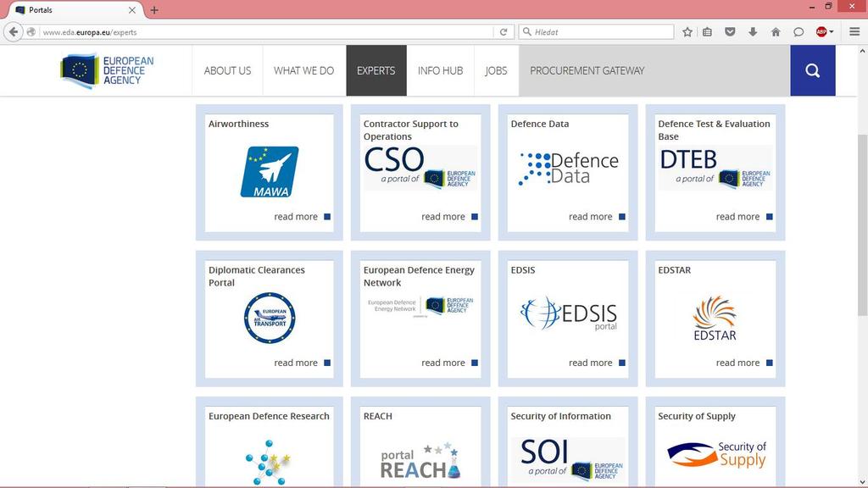Click the address bar URL field

[265, 32]
